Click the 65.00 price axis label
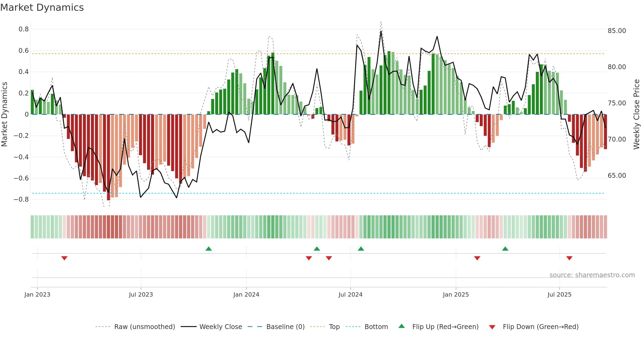 tap(617, 176)
